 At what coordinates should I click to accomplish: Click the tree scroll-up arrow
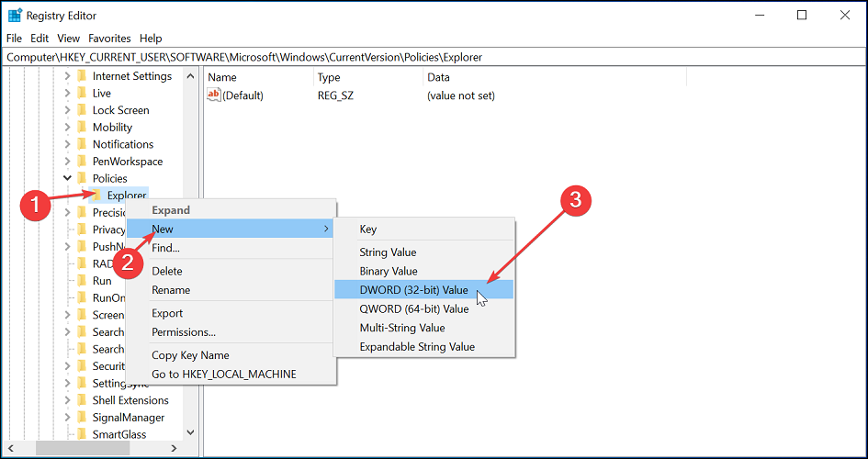190,76
